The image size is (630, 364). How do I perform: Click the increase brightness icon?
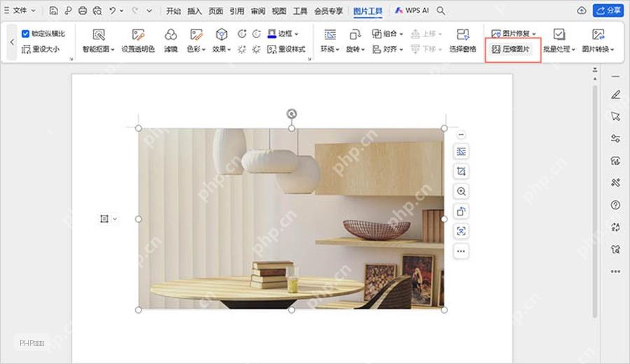click(x=241, y=50)
